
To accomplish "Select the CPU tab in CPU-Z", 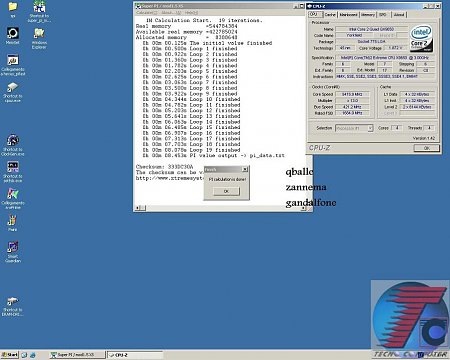I will click(314, 14).
